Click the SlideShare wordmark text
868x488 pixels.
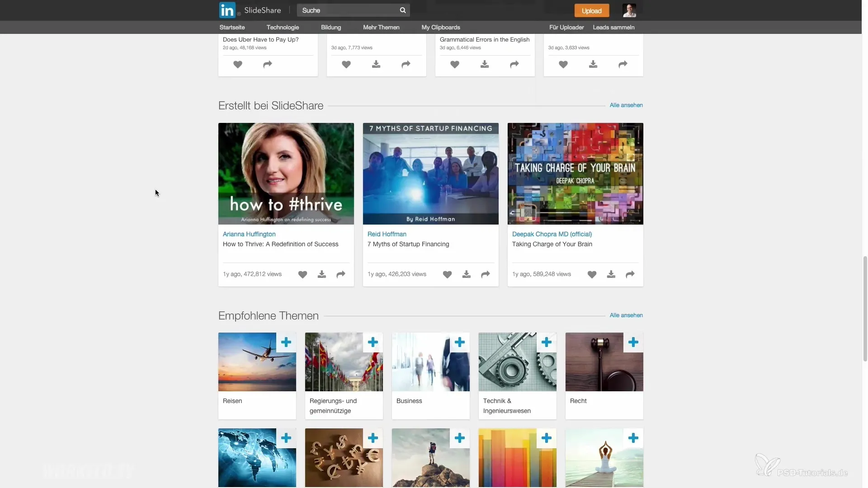pos(263,10)
